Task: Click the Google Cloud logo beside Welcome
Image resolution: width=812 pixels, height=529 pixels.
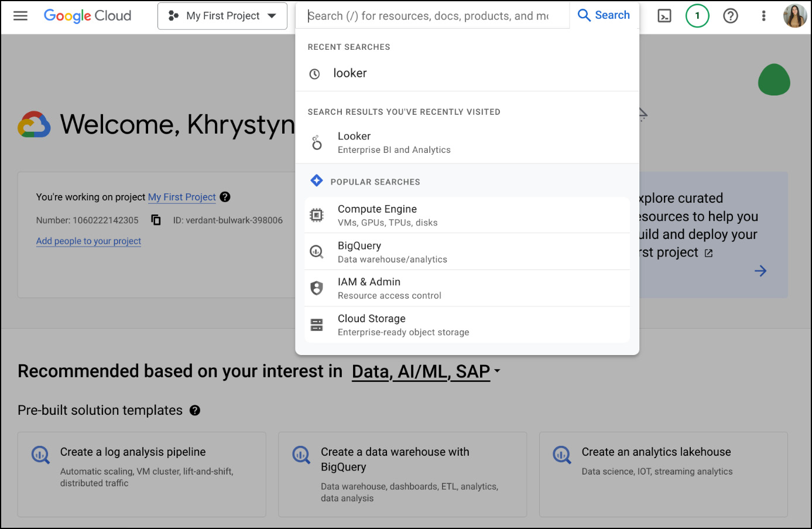Action: (x=34, y=124)
